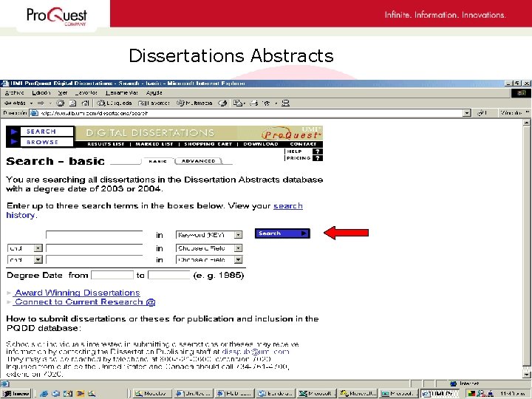Viewport: 532px width, 399px height.
Task: Click the page scrollbar up arrow
Action: (527, 123)
